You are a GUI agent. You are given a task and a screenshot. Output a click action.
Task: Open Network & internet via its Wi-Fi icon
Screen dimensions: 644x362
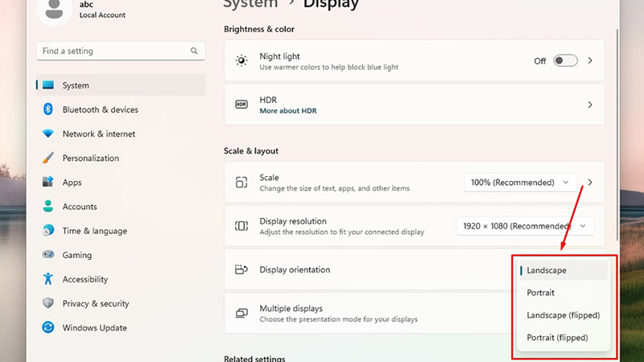point(48,134)
